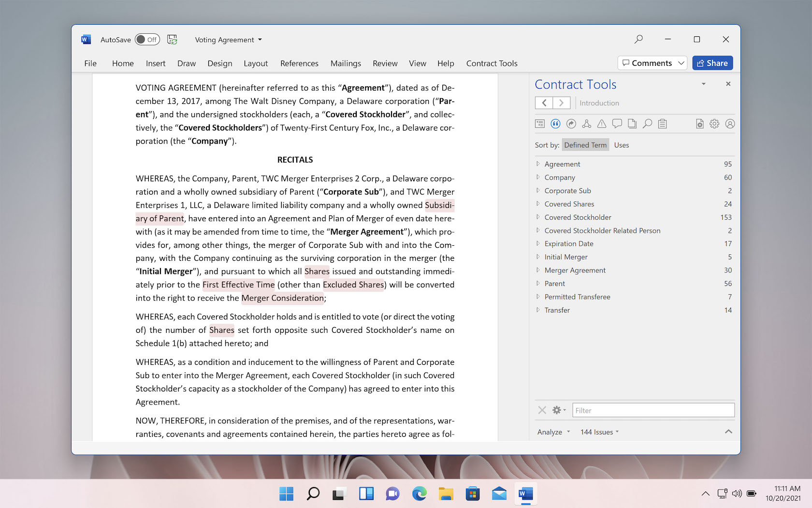Open the Comments dropdown arrow

click(x=681, y=63)
